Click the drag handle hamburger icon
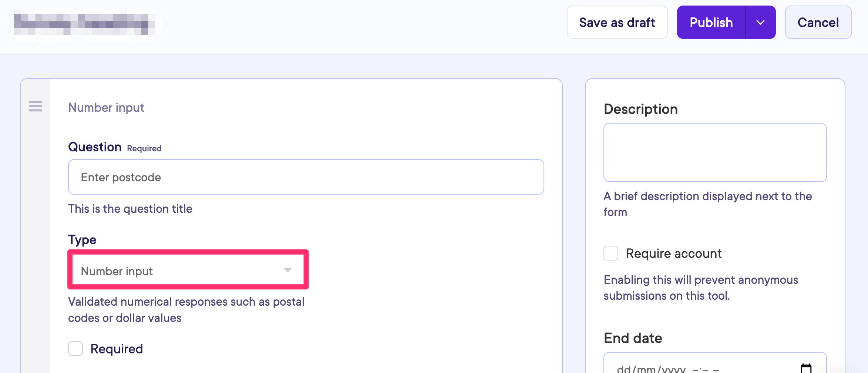Screen dimensions: 868x373 pyautogui.click(x=36, y=106)
